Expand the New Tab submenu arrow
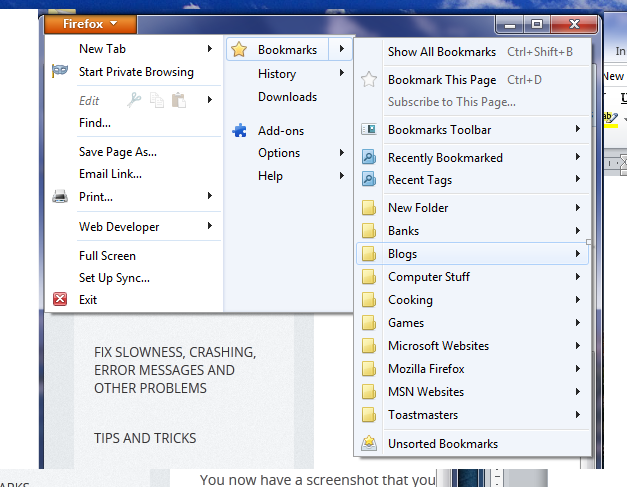The image size is (627, 487). pyautogui.click(x=210, y=49)
